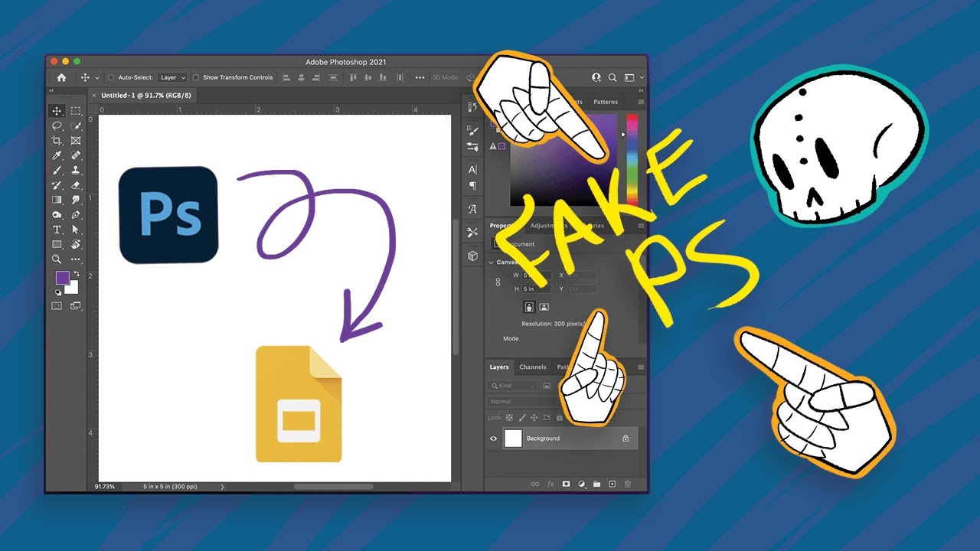Collapse the Canvas section

[492, 262]
